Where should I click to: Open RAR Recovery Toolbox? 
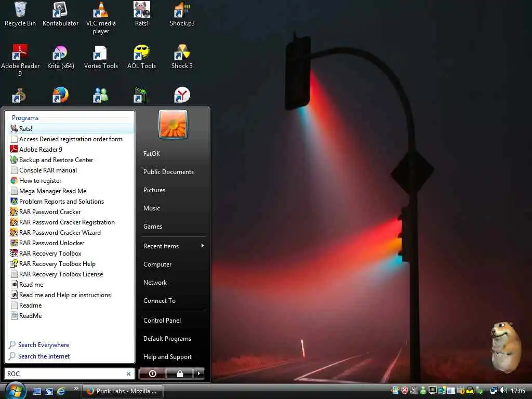(x=71, y=254)
